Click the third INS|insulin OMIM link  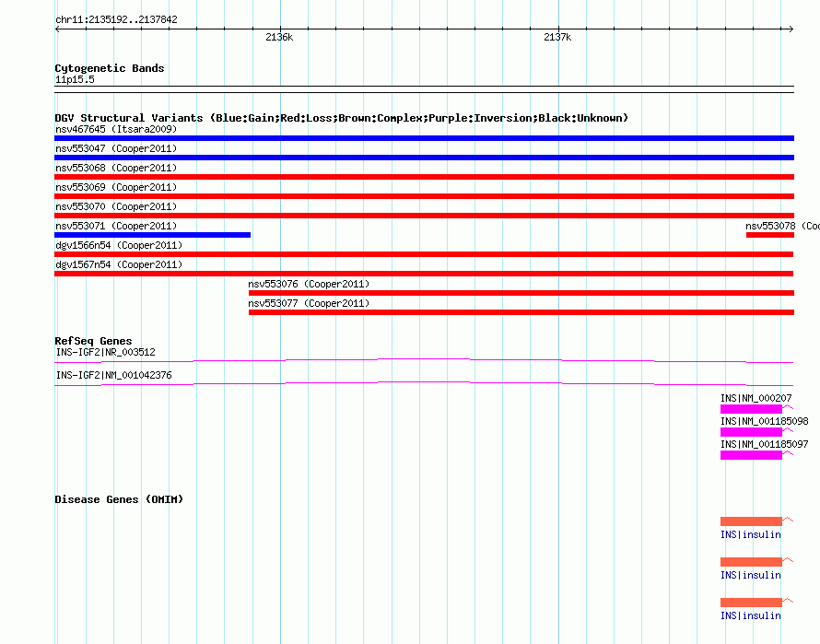tap(751, 615)
